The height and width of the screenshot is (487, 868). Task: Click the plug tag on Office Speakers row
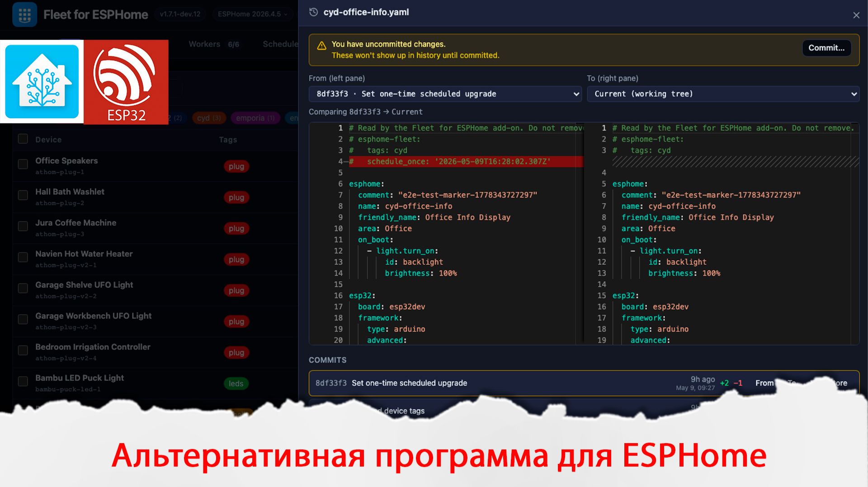coord(236,166)
